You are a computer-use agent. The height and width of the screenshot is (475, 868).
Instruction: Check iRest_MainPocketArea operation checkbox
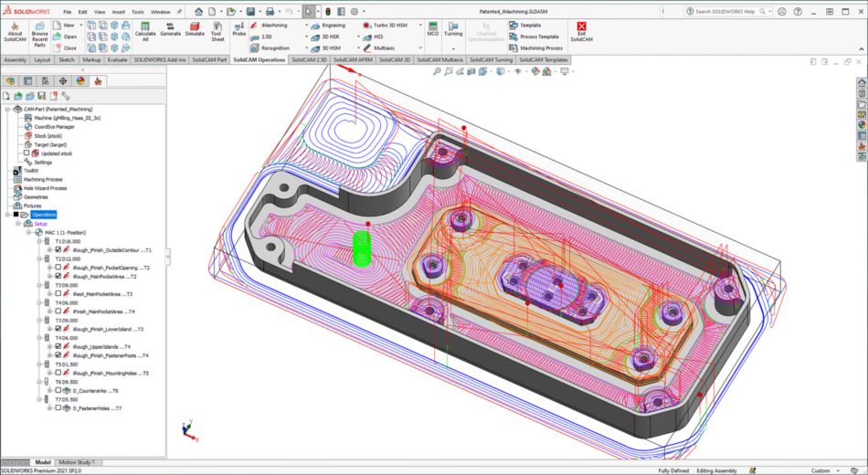click(58, 293)
